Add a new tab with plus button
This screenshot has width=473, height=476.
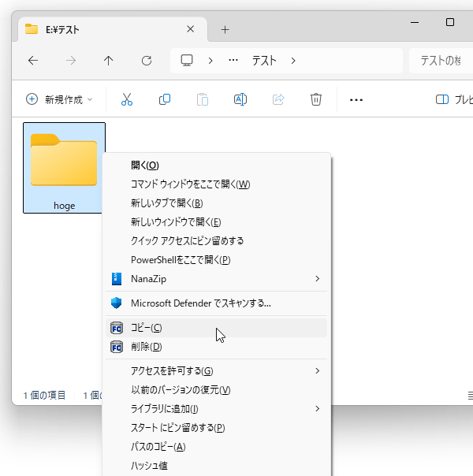[225, 29]
